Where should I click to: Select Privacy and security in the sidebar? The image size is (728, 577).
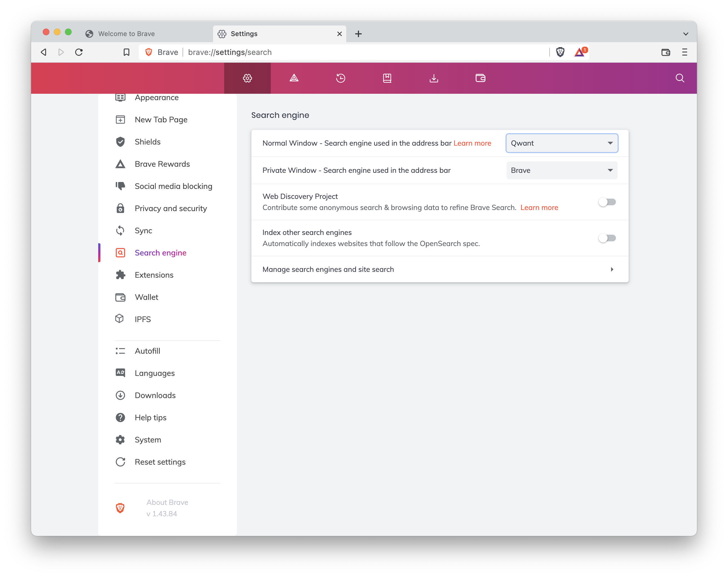click(171, 208)
